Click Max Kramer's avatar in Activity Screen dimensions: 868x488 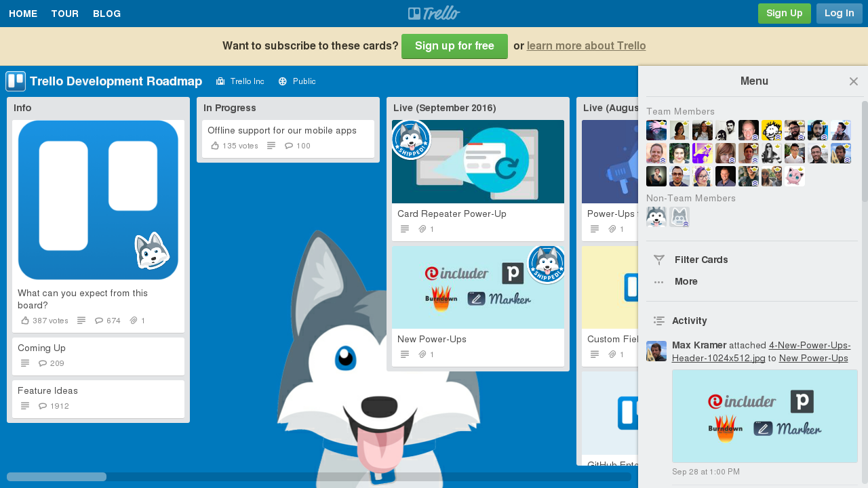[656, 351]
